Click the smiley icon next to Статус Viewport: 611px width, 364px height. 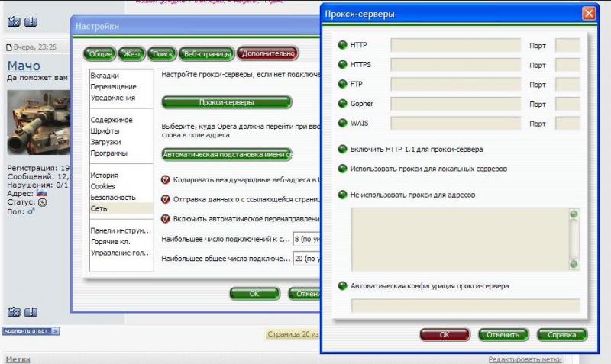point(43,202)
